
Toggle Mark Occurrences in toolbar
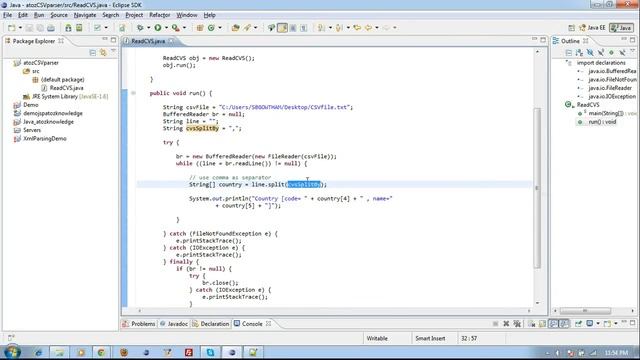click(282, 28)
